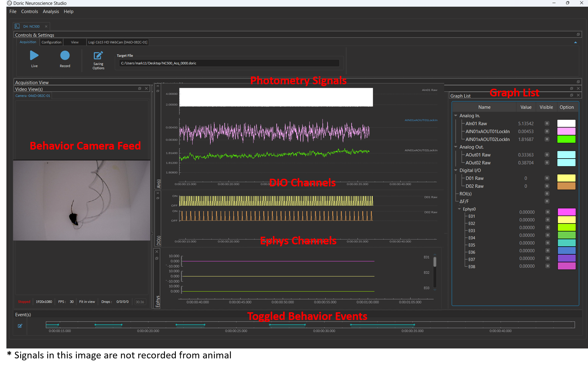Undock the Graph List panel

pos(572,95)
